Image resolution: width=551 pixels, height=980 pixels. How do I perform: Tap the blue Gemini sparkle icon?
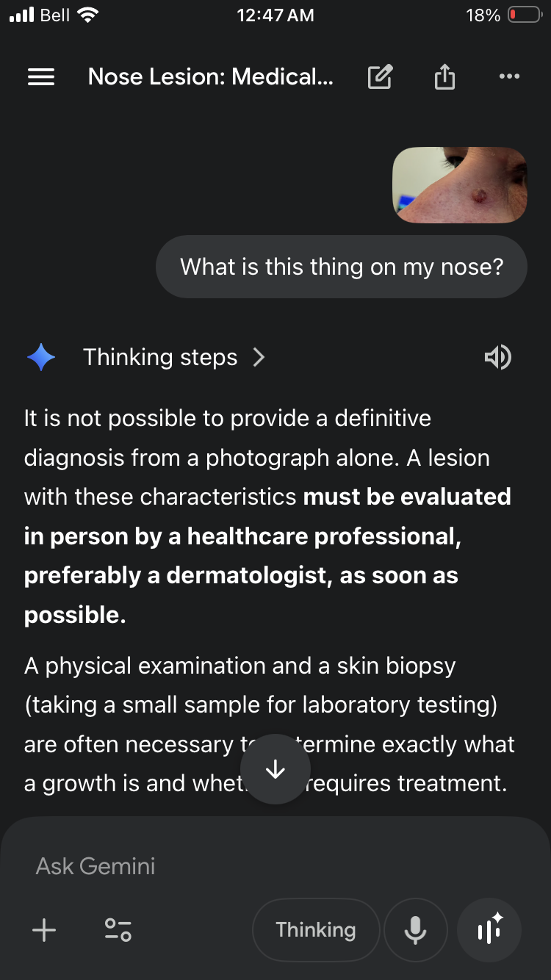coord(41,357)
